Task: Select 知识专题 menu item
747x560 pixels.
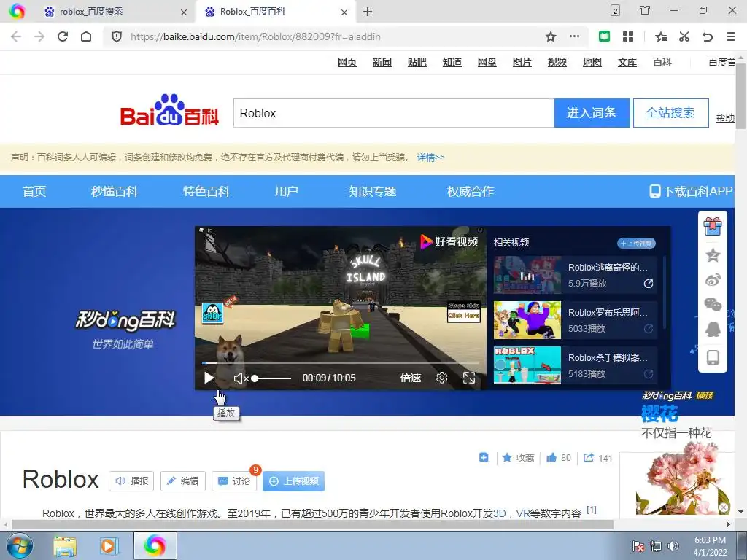Action: point(373,192)
